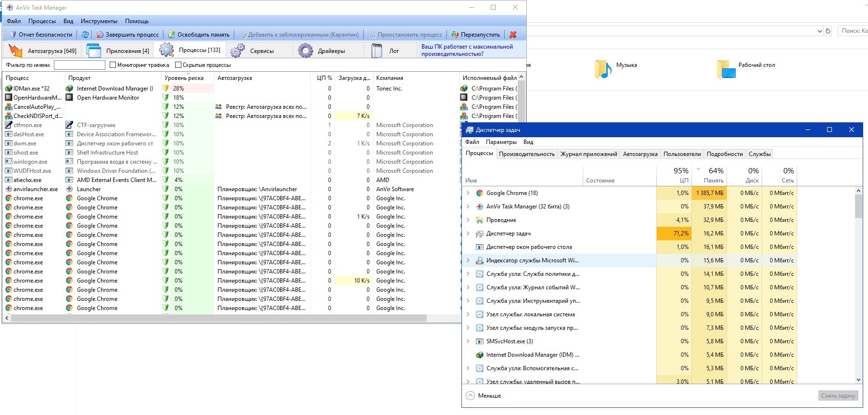Follow the link about PC maximum performance
This screenshot has width=868, height=415.
467,50
